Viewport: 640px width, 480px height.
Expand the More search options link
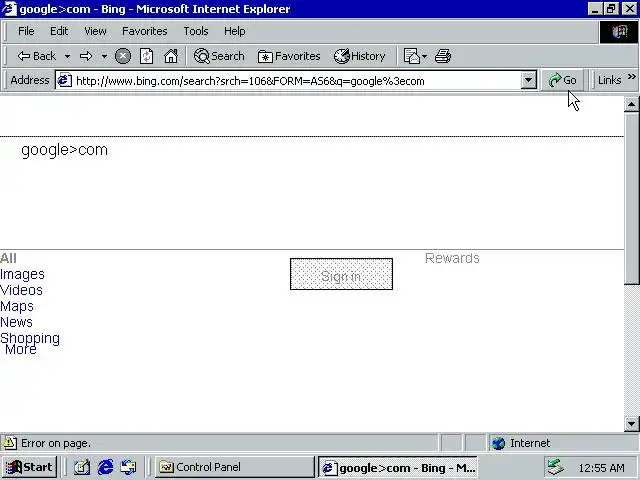tap(20, 349)
